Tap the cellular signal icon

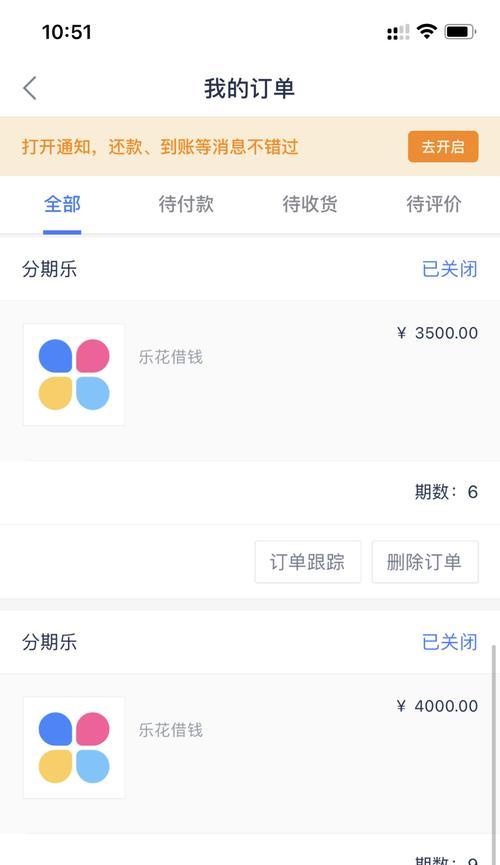[x=398, y=32]
